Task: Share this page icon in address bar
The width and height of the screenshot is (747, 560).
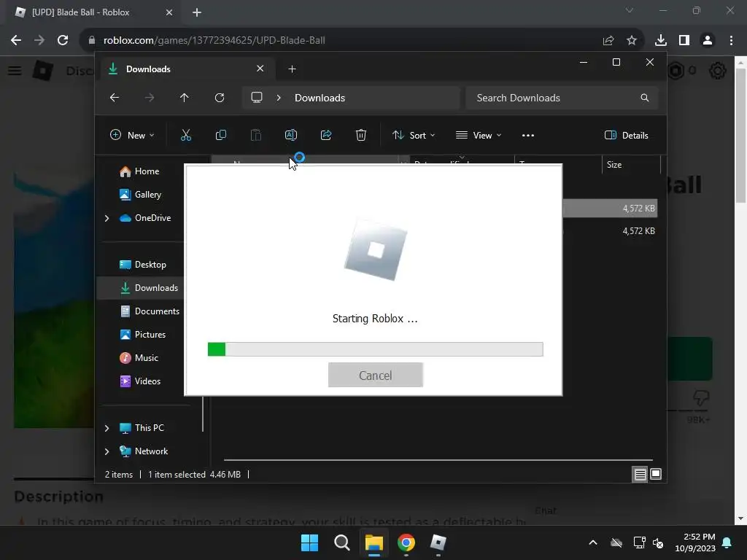Action: pyautogui.click(x=608, y=41)
